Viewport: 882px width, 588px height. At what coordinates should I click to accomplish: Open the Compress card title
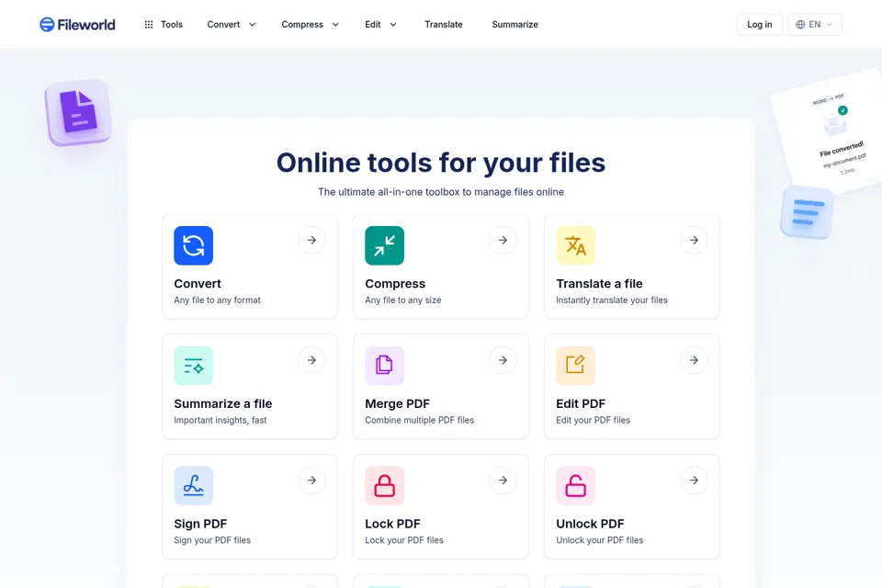(x=395, y=284)
